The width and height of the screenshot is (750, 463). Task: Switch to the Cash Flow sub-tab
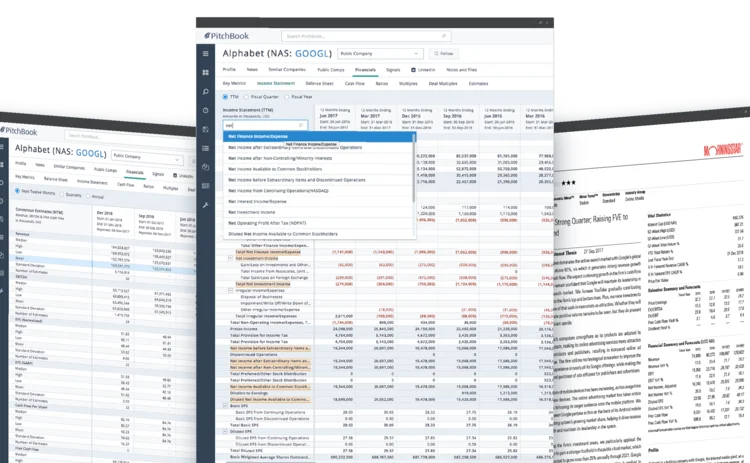[354, 83]
